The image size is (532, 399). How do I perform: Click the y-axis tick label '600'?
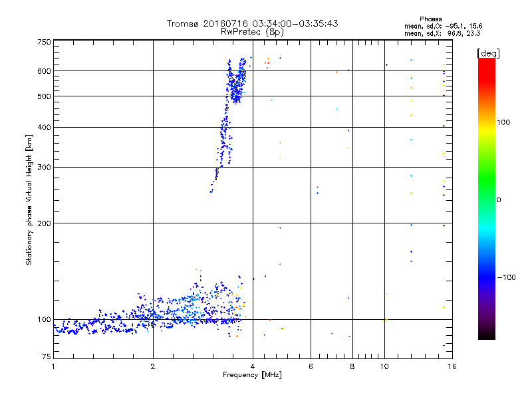(x=44, y=71)
